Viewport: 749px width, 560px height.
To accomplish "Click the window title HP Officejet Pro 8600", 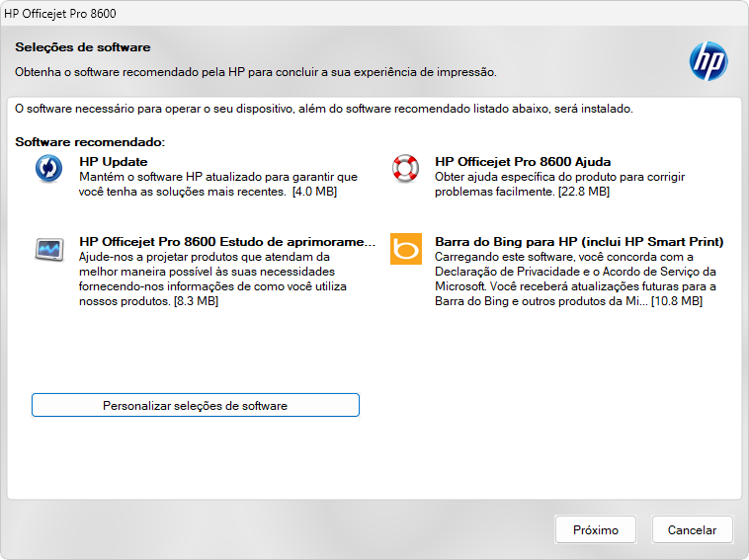I will point(60,14).
